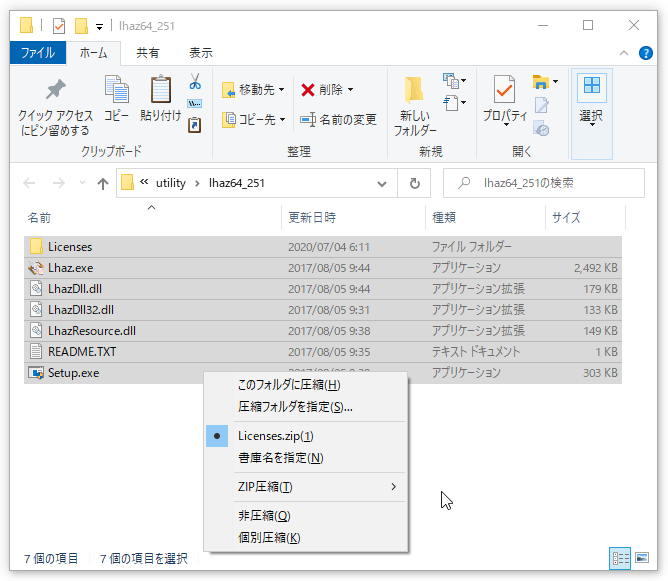The image size is (668, 581).
Task: Customize Quick Access Toolbar dropdown arrow
Action: [x=99, y=27]
